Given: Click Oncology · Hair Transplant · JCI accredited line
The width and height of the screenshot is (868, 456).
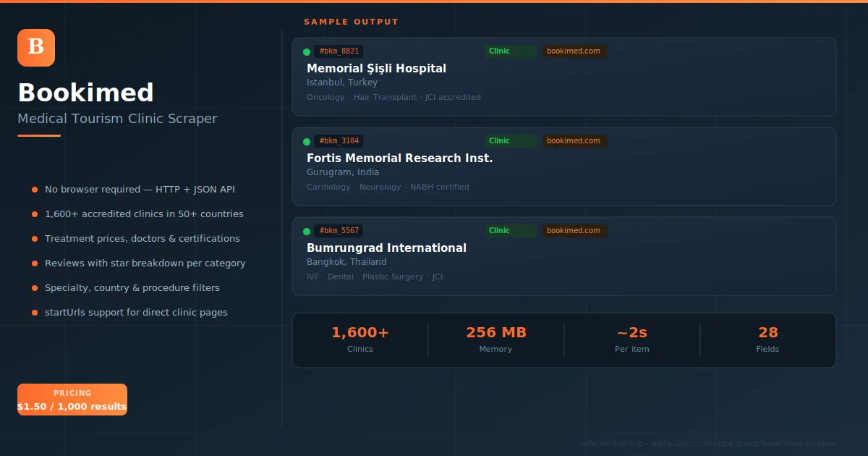Looking at the screenshot, I should point(393,98).
